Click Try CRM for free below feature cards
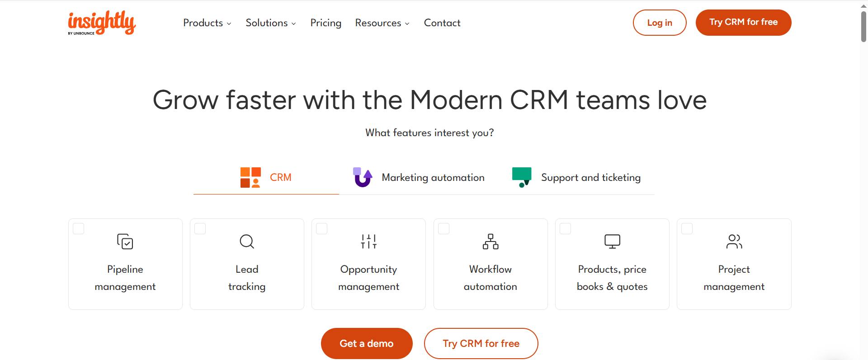The height and width of the screenshot is (360, 868). pos(481,344)
